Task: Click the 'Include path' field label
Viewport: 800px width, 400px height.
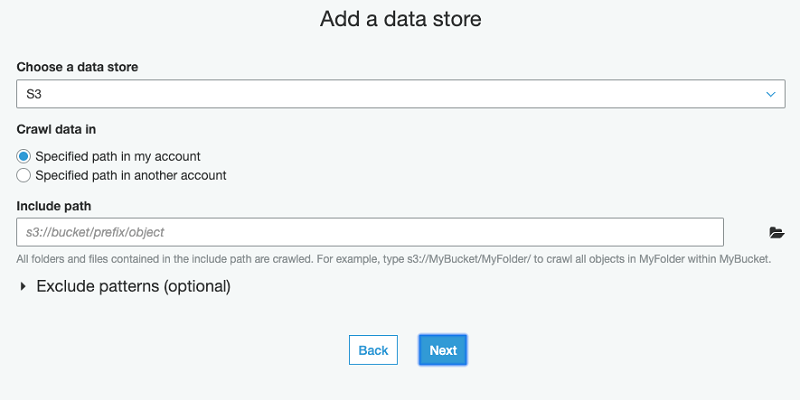Action: pyautogui.click(x=54, y=206)
